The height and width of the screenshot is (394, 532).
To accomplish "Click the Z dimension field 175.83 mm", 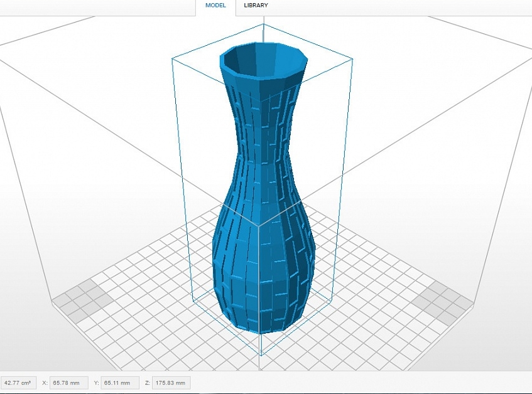I will (x=171, y=383).
